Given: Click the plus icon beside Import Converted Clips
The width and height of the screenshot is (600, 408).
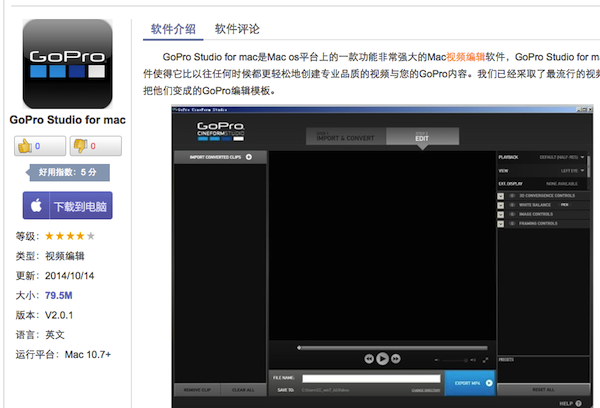Looking at the screenshot, I should tap(249, 157).
